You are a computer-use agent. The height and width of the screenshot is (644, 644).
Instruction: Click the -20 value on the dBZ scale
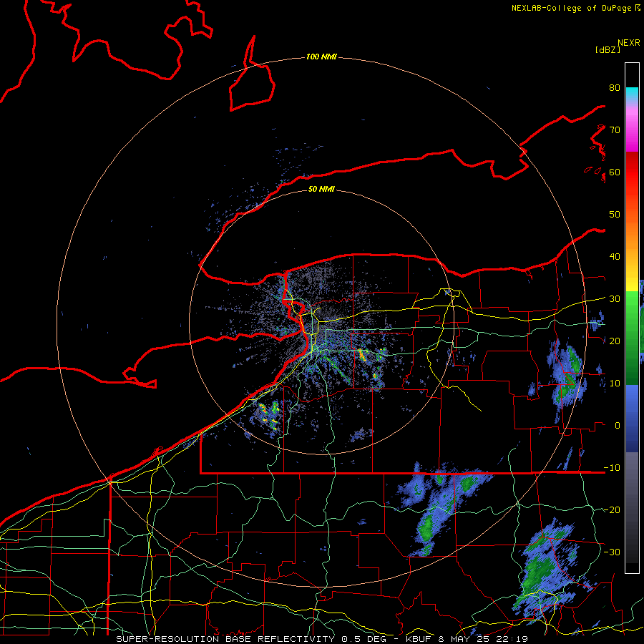tap(612, 510)
